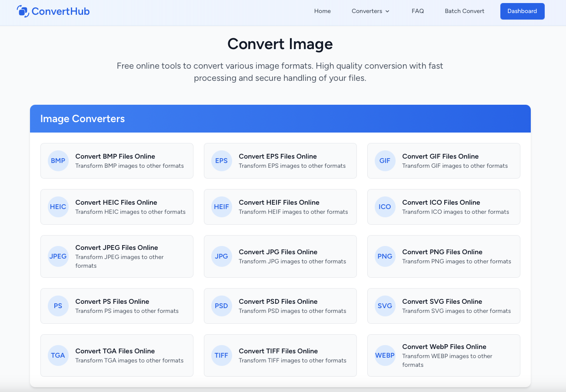Open Convert JPG Files Online link

[278, 252]
